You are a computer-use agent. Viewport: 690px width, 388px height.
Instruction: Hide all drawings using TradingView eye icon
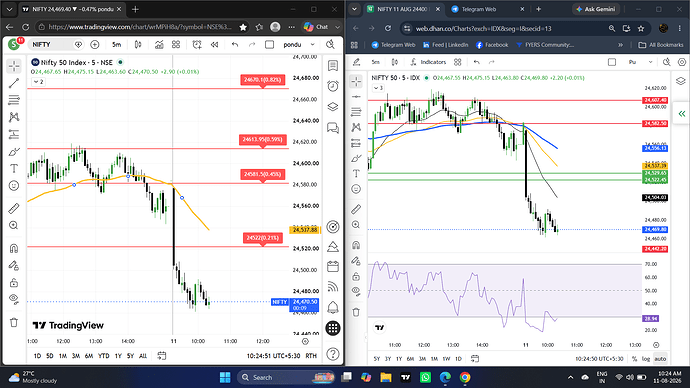(x=14, y=299)
